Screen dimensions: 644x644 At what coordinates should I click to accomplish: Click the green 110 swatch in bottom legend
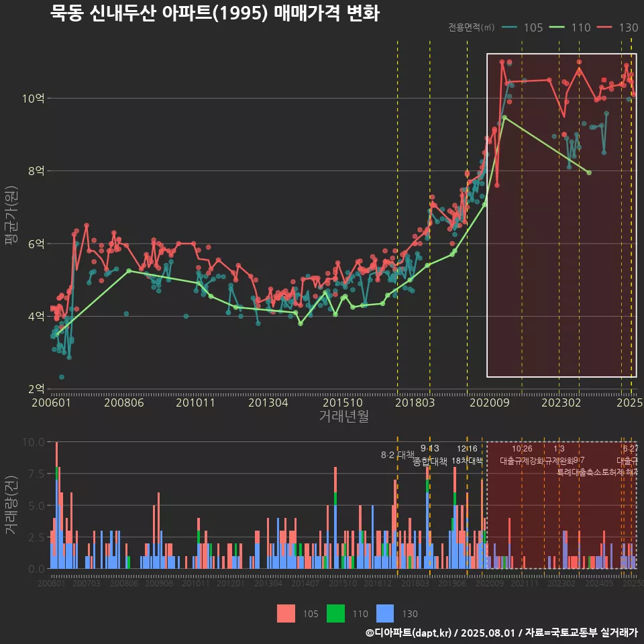(335, 614)
